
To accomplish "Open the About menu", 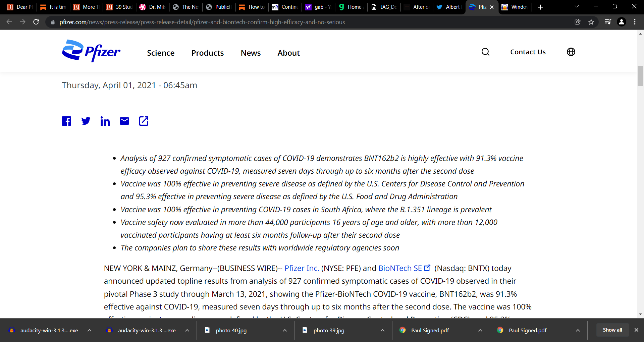I will (288, 53).
